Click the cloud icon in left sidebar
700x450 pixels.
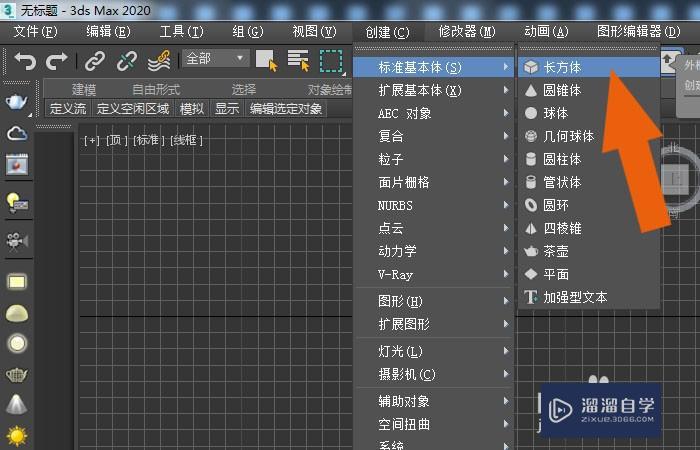coord(17,133)
